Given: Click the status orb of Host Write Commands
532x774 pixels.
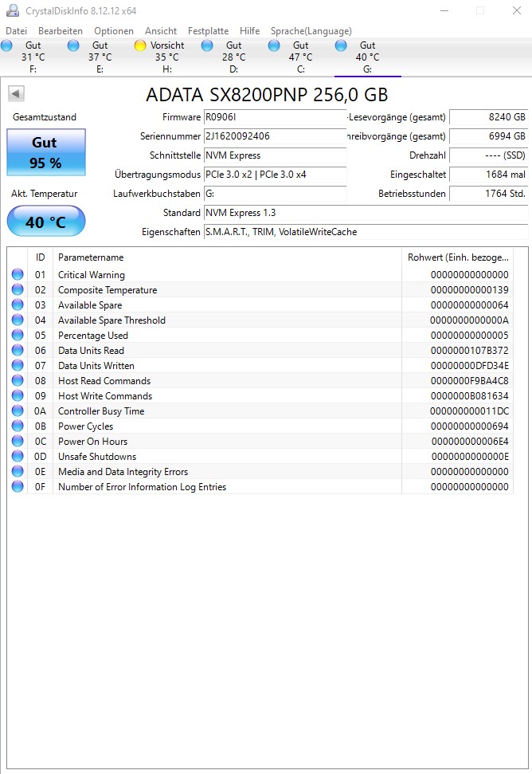Looking at the screenshot, I should click(18, 395).
